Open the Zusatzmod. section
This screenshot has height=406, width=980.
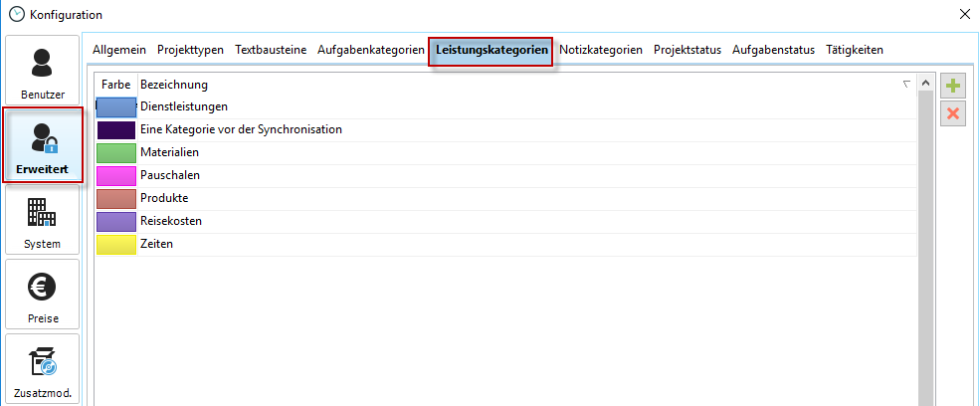click(43, 369)
